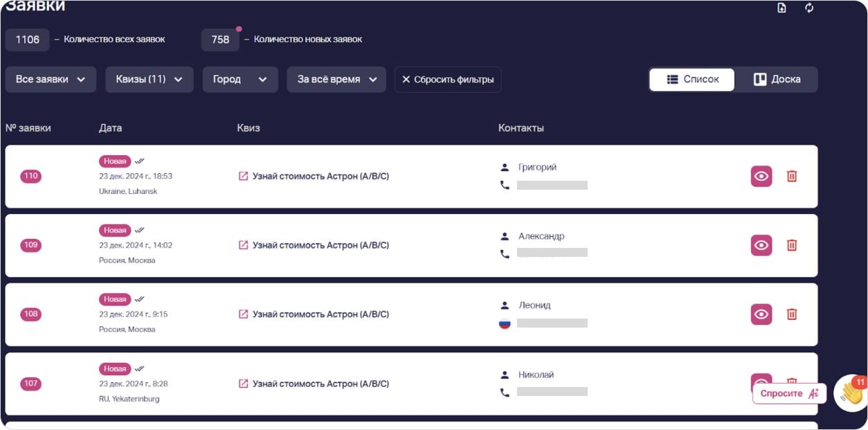Click the export/download icon in top right
Screen dimensions: 868x430
781,8
